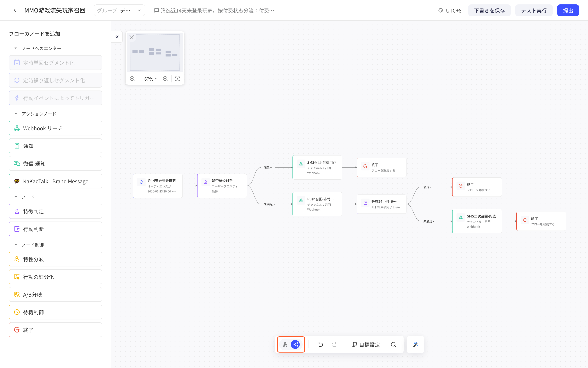Open the グループ selection dropdown

coord(119,10)
